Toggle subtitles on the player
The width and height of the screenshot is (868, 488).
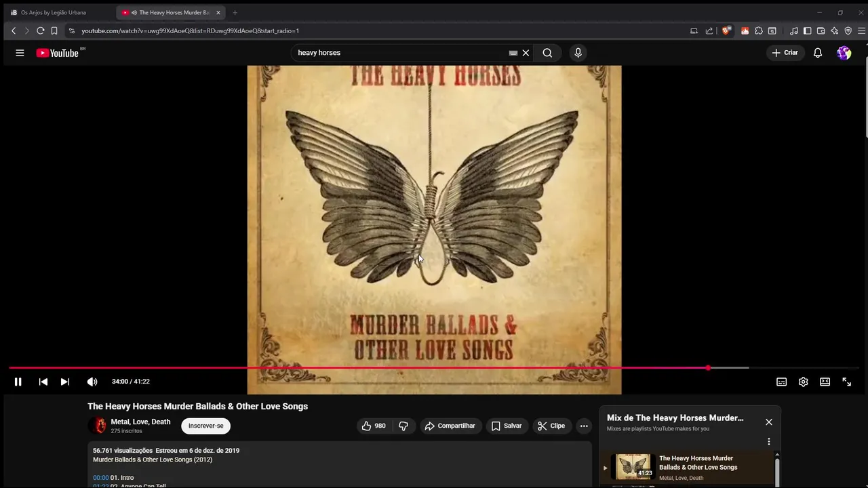[781, 382]
